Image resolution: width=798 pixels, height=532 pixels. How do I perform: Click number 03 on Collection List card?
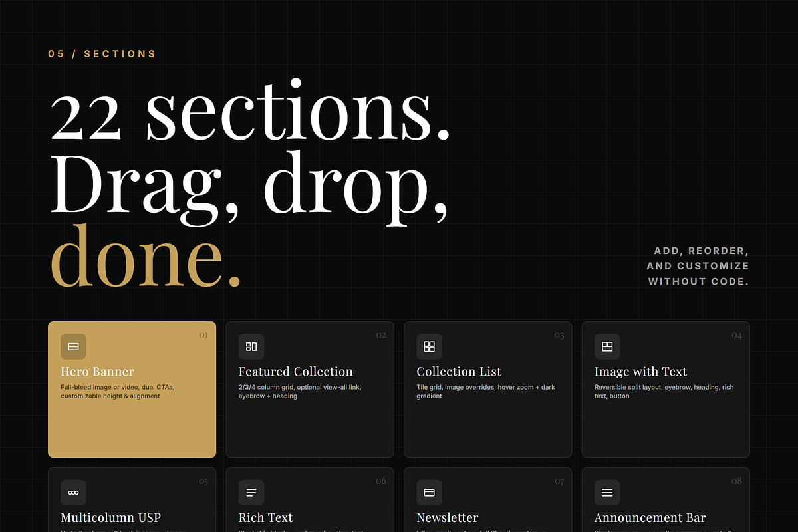(559, 335)
